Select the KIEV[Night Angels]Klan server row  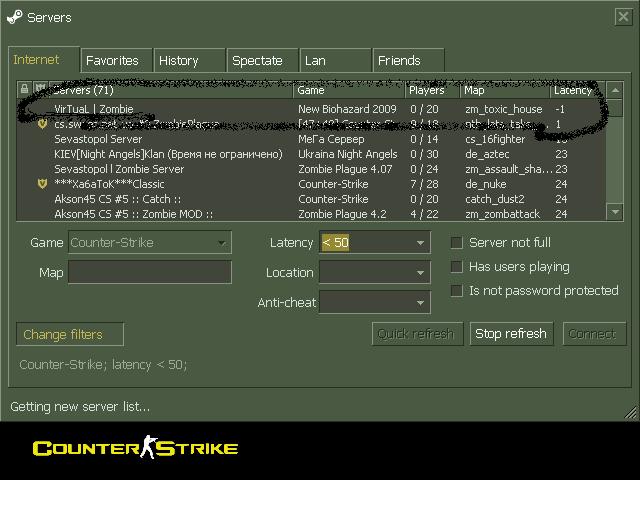[x=311, y=154]
